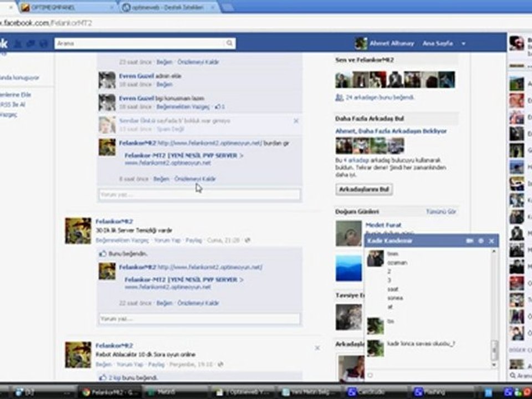The image size is (532, 399).
Task: Open 'Felankor-MT2 [YENİ NESİL PVP SERVER]' link in first post
Action: tap(184, 155)
